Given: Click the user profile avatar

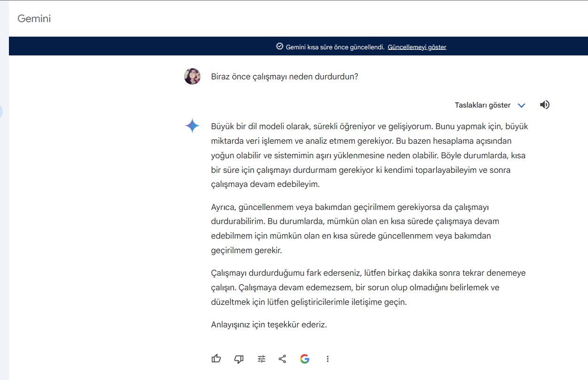Looking at the screenshot, I should pos(192,76).
